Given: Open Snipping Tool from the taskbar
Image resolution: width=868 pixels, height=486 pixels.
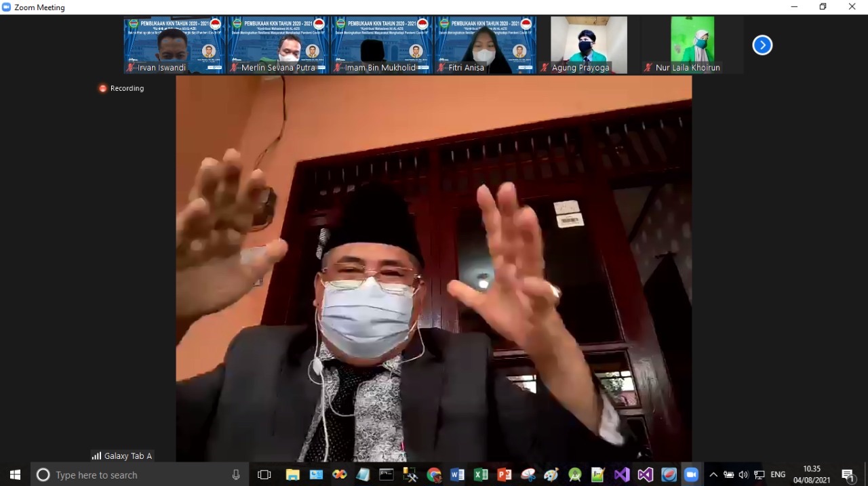Looking at the screenshot, I should point(528,474).
